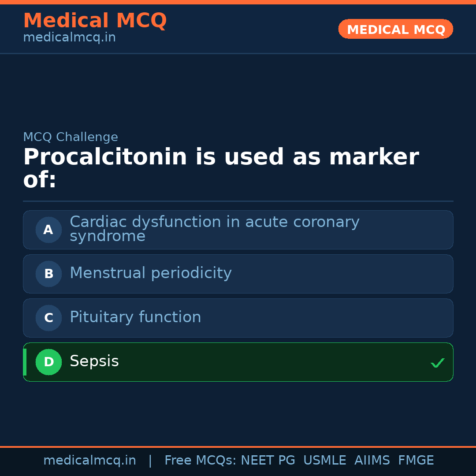Click the letter B circle badge
The height and width of the screenshot is (476, 476).
coord(48,274)
